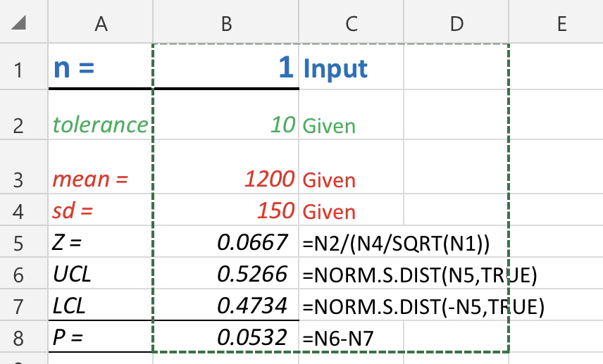The width and height of the screenshot is (603, 364).
Task: Select row 8 header
Action: tap(24, 337)
